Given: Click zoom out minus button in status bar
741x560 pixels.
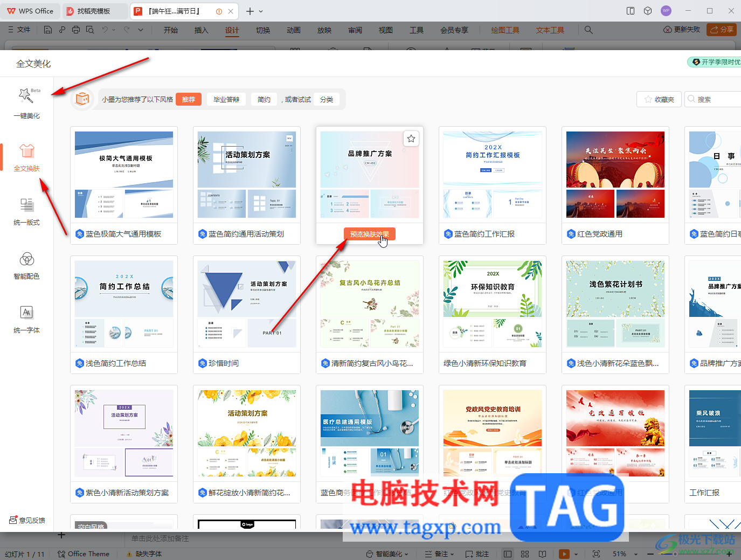Looking at the screenshot, I should point(651,554).
